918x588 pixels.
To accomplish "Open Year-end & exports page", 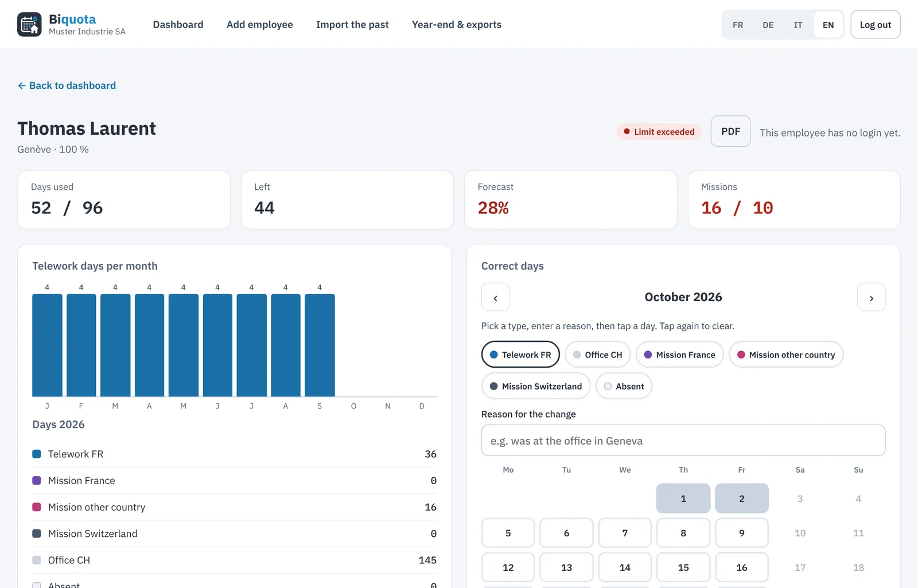I will coord(457,25).
